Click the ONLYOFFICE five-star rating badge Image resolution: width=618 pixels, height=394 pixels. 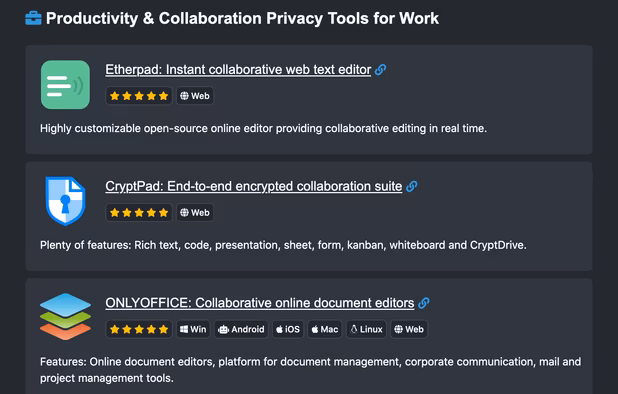(139, 329)
